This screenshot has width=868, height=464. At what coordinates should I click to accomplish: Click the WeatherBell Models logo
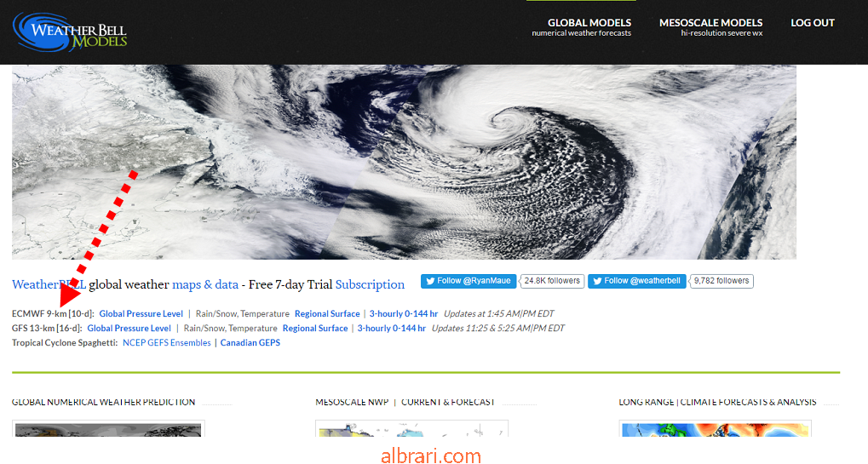pos(71,32)
